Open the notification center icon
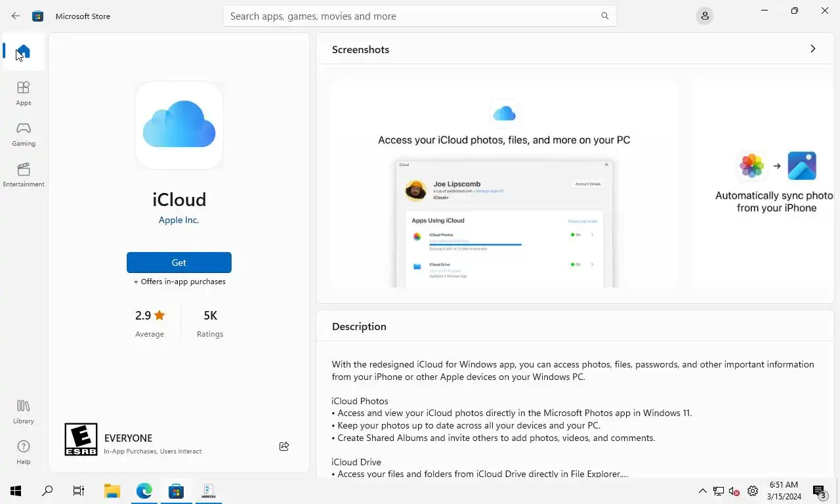840x504 pixels. pyautogui.click(x=819, y=491)
